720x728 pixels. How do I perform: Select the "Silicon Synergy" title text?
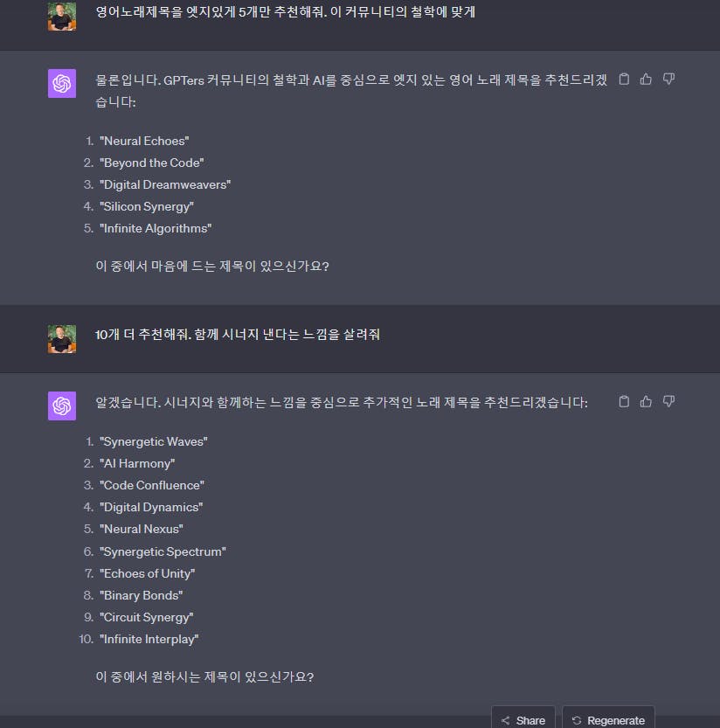coord(147,206)
